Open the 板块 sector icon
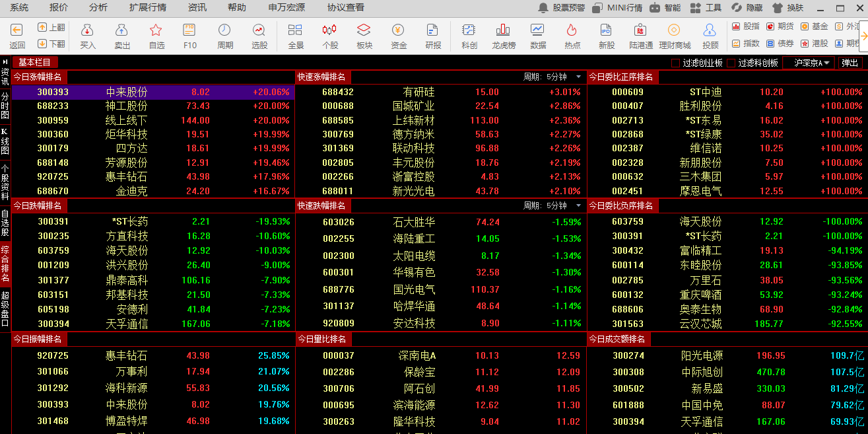The image size is (868, 434). coord(364,36)
